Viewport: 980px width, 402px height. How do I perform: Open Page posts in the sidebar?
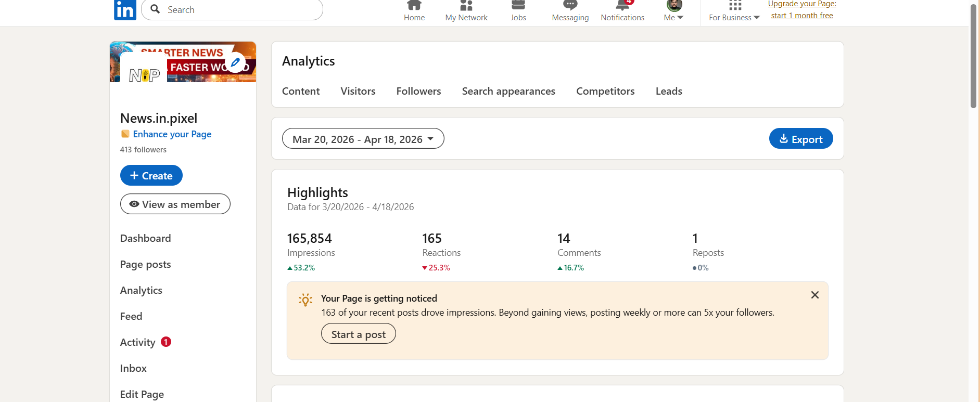pos(146,264)
